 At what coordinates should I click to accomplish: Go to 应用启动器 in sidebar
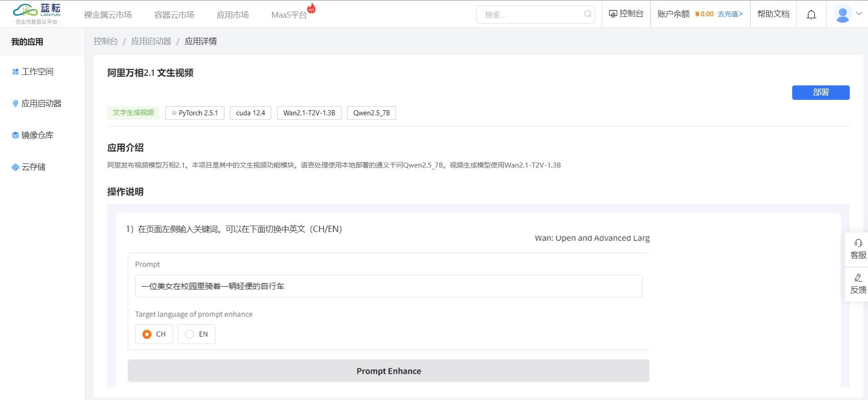(41, 104)
